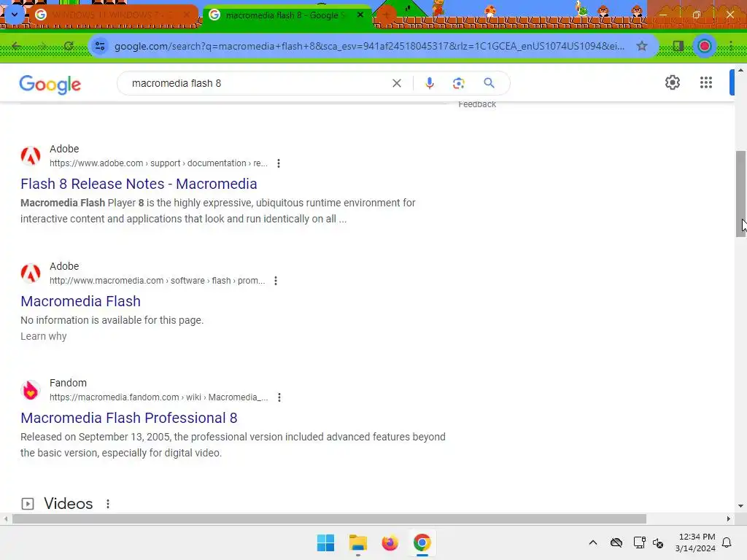Go to Google homepage via logo
The image size is (747, 560).
click(x=50, y=85)
